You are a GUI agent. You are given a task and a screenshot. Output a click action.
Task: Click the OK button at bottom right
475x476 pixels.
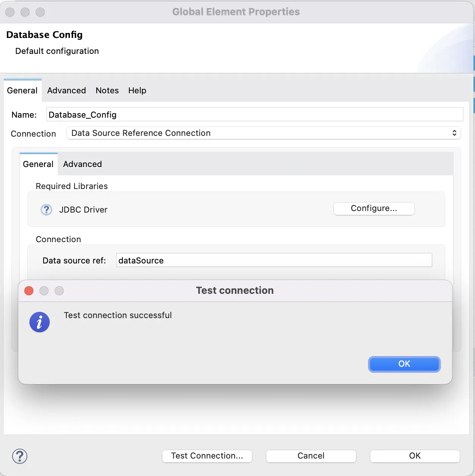point(415,456)
